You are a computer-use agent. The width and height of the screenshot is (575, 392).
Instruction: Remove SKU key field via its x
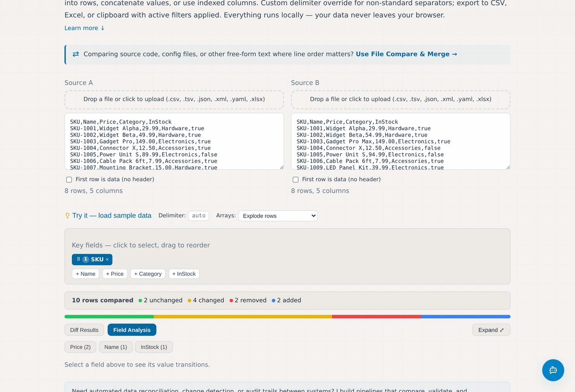[x=107, y=259]
